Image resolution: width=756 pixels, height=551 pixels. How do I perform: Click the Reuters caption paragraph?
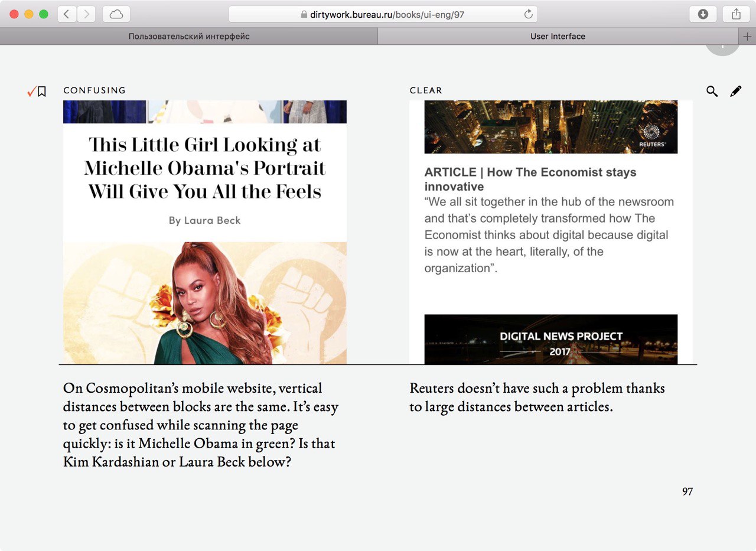(537, 397)
